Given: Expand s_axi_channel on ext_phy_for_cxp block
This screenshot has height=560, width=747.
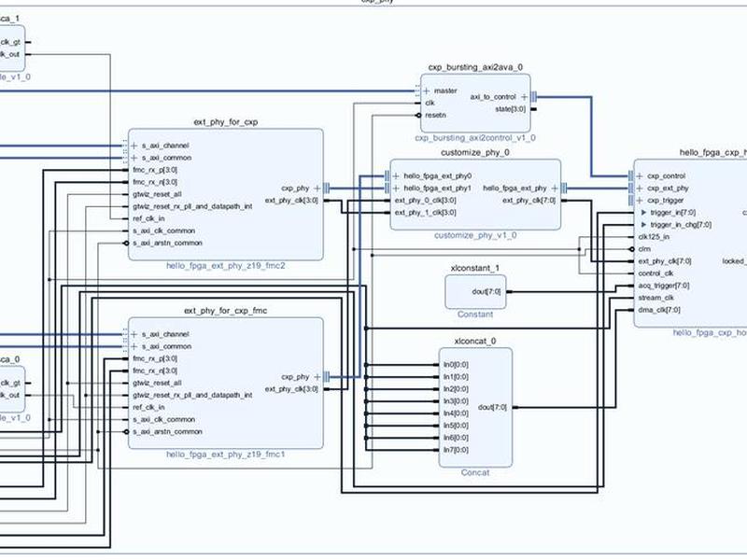Looking at the screenshot, I should click(x=134, y=146).
